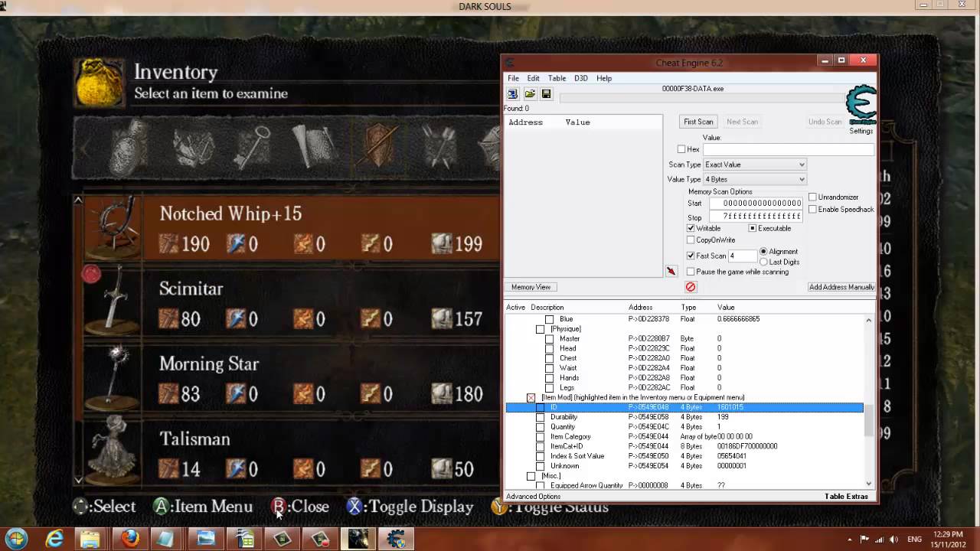Screen dimensions: 980x551
Task: Toggle the [Physique] group checkbox
Action: tap(541, 329)
